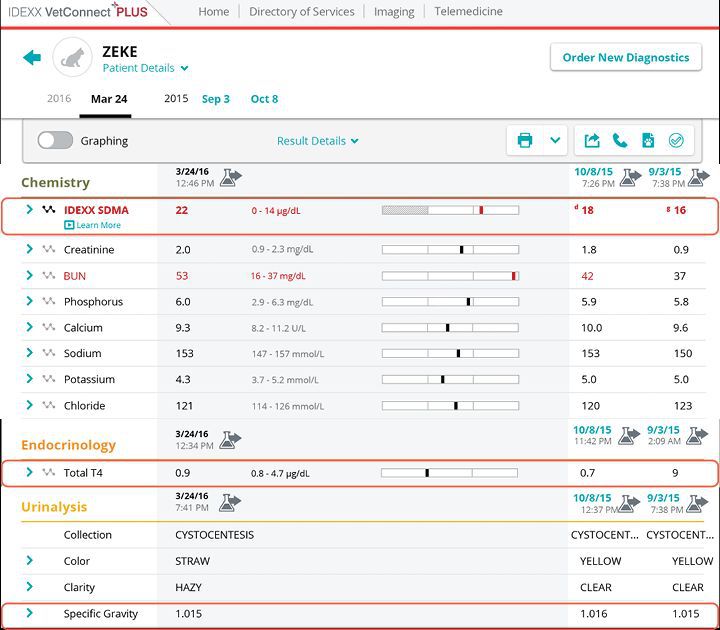Open the print options dropdown arrow
Screen dimensions: 720x630
[x=556, y=141]
